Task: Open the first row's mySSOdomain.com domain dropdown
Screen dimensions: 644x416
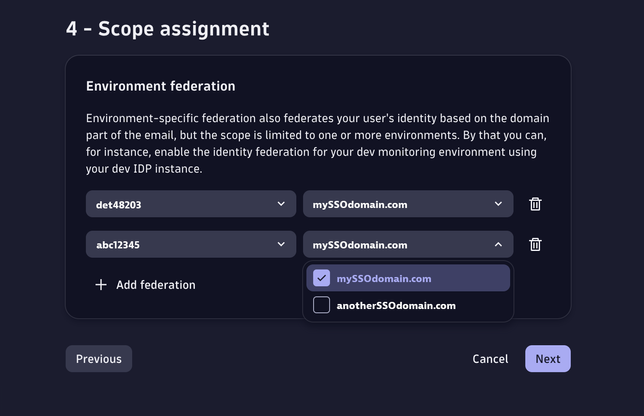Action: (400, 204)
